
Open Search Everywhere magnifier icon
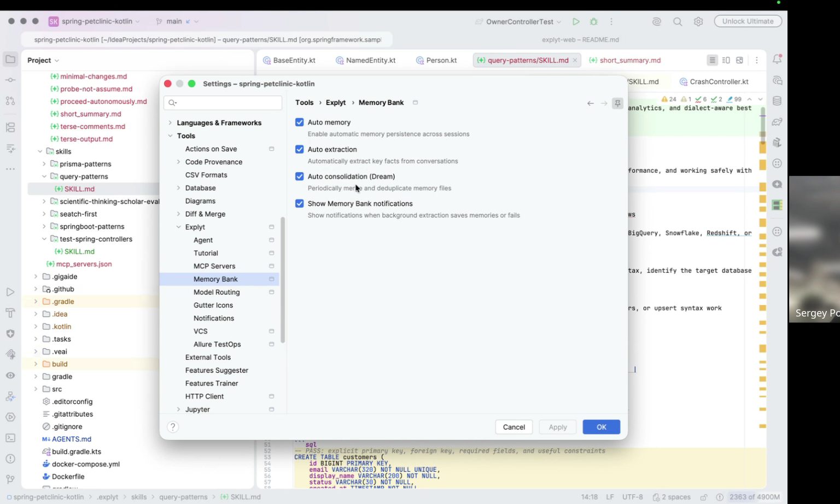pyautogui.click(x=678, y=22)
